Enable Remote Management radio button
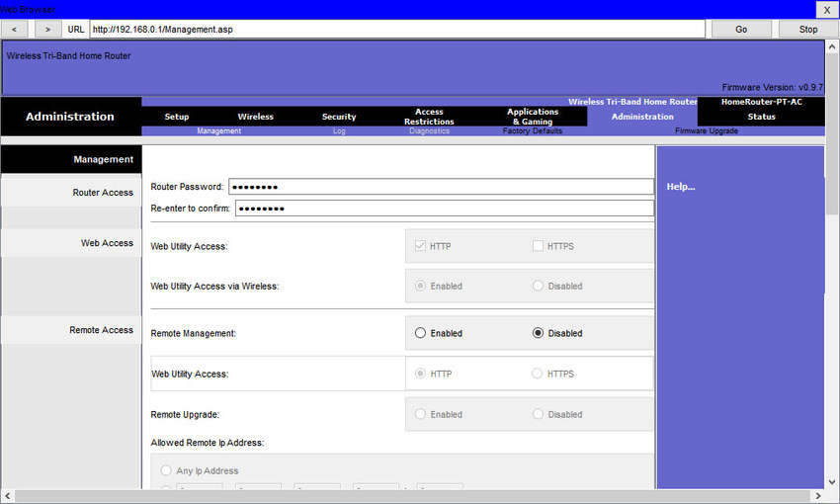The height and width of the screenshot is (504, 840). click(420, 333)
